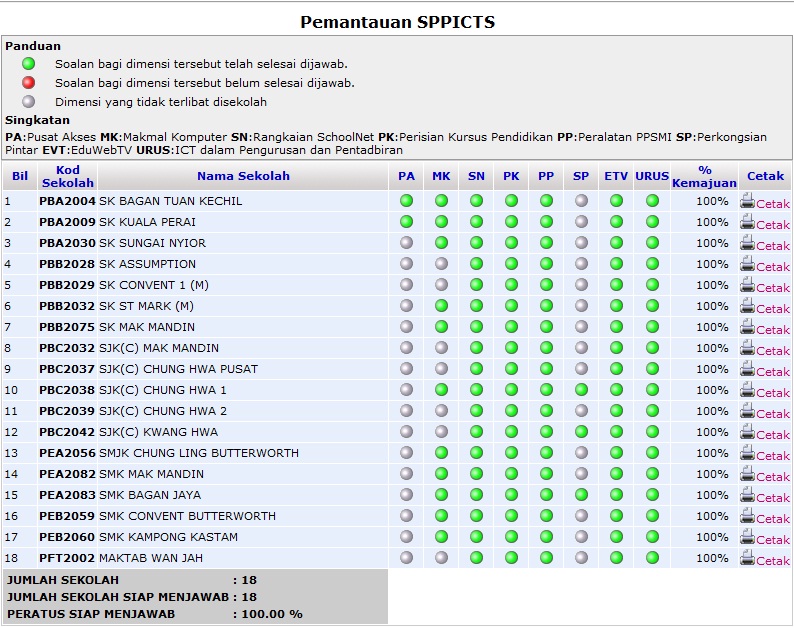Click grey legend dot for uninvolved dimension
Image resolution: width=794 pixels, height=627 pixels.
[x=29, y=101]
